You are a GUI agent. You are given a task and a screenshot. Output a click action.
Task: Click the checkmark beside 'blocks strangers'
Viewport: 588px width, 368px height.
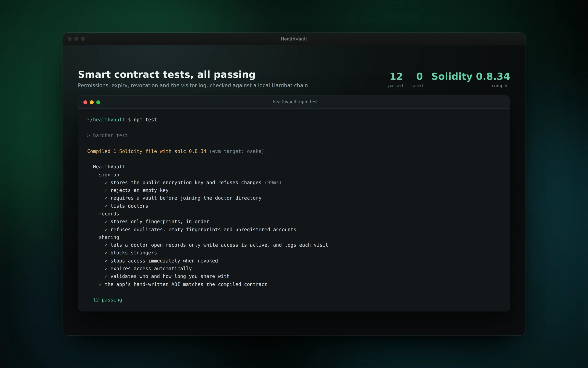tap(106, 253)
